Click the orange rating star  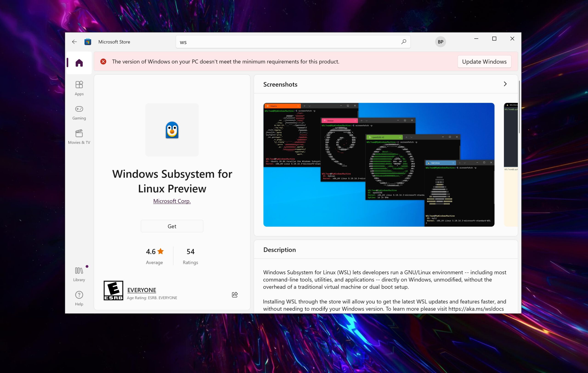[x=160, y=251]
